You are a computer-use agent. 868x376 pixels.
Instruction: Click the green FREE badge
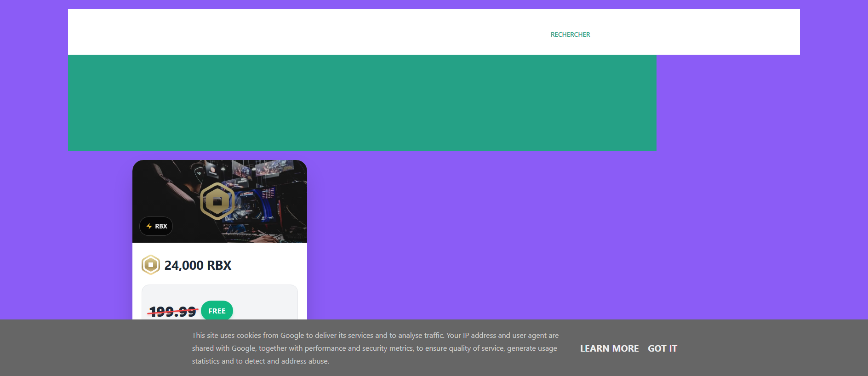point(217,311)
